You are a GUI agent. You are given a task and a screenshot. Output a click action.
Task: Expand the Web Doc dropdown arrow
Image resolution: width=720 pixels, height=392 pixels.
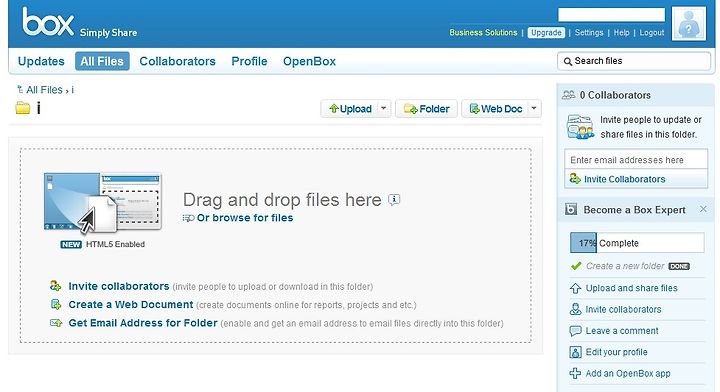tap(534, 109)
